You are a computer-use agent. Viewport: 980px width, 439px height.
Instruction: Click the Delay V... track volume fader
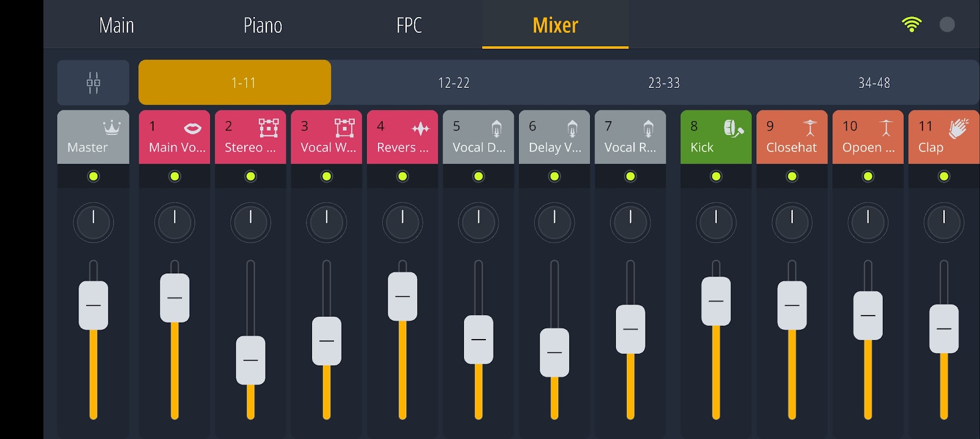coord(554,352)
